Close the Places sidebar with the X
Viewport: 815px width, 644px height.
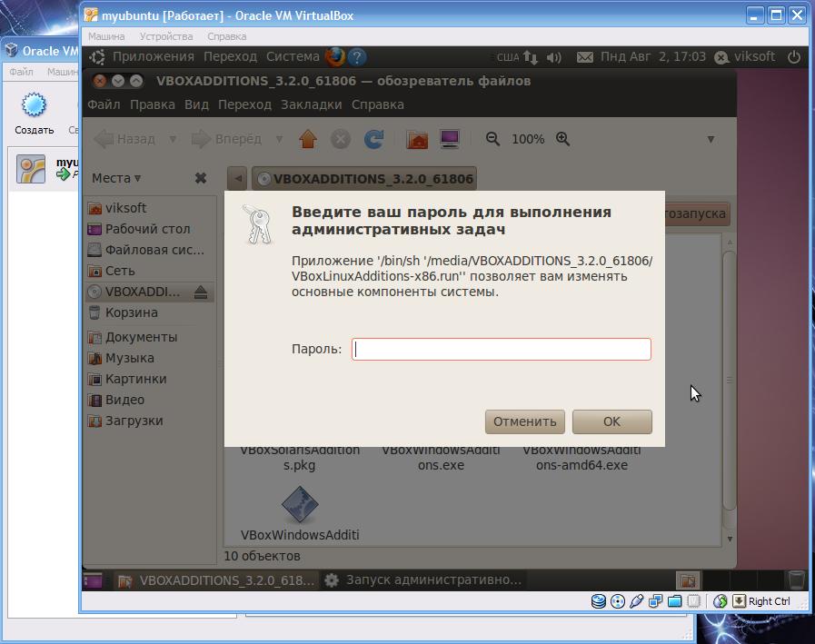click(x=201, y=178)
